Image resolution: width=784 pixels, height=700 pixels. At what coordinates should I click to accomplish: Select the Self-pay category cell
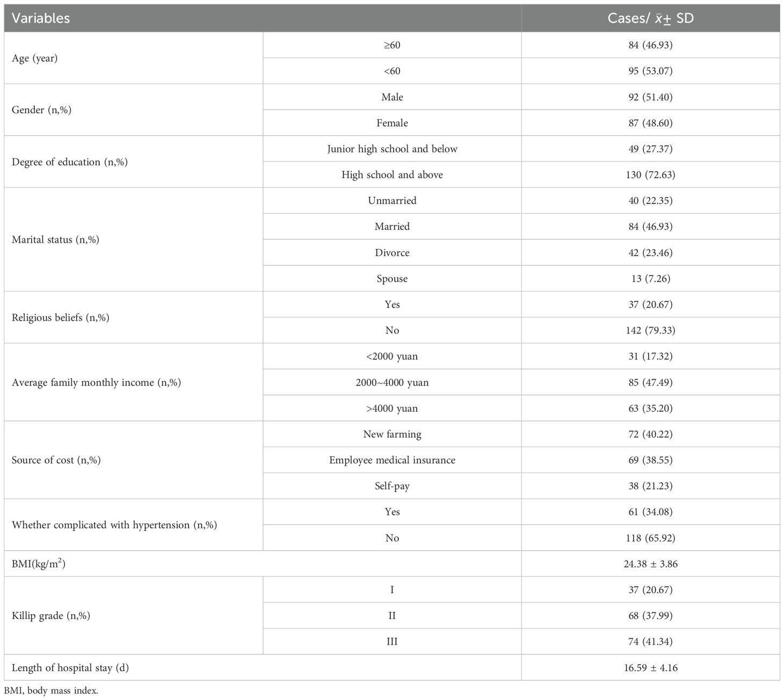(392, 486)
